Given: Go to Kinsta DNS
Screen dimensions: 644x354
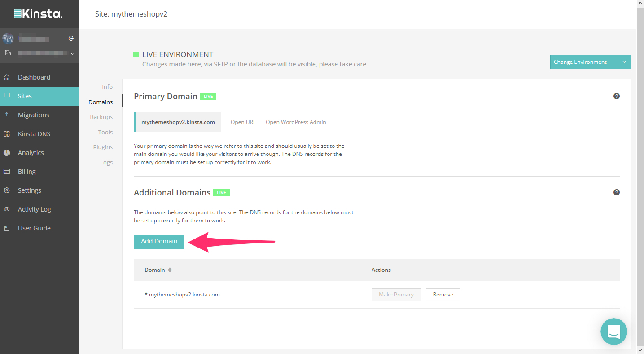Looking at the screenshot, I should click(x=33, y=133).
